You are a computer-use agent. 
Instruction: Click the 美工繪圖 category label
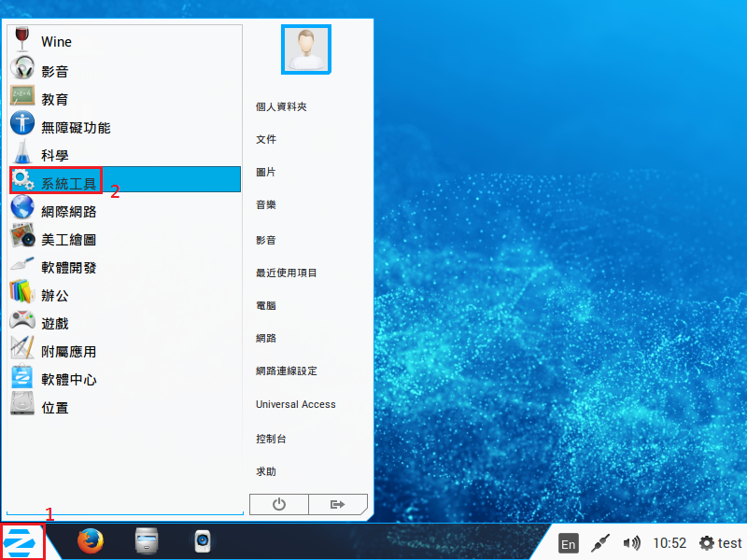point(68,240)
